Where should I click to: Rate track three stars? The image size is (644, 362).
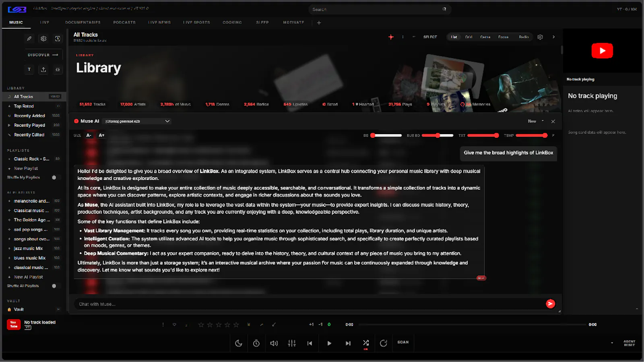click(x=219, y=325)
